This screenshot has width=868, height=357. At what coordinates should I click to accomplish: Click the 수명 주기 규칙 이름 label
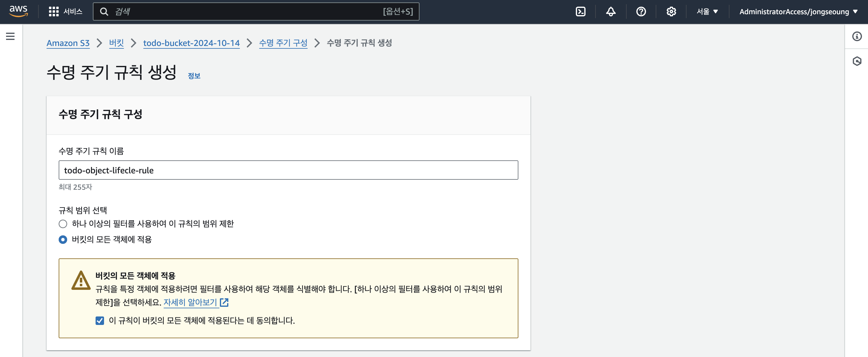91,151
